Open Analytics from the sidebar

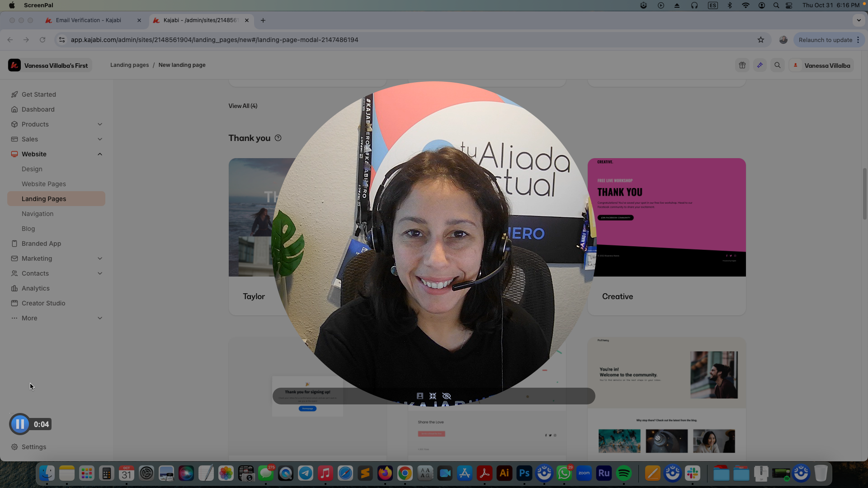[x=35, y=288]
